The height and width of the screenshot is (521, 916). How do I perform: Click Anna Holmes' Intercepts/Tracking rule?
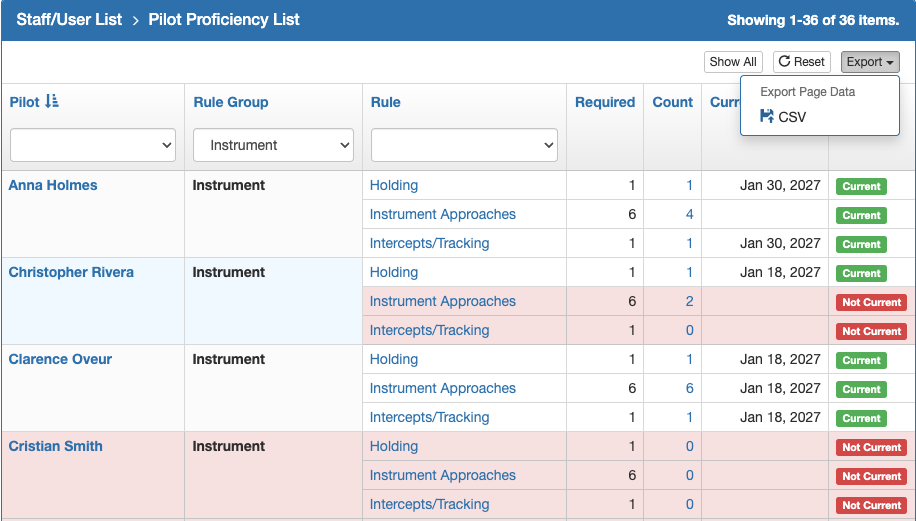click(x=429, y=243)
